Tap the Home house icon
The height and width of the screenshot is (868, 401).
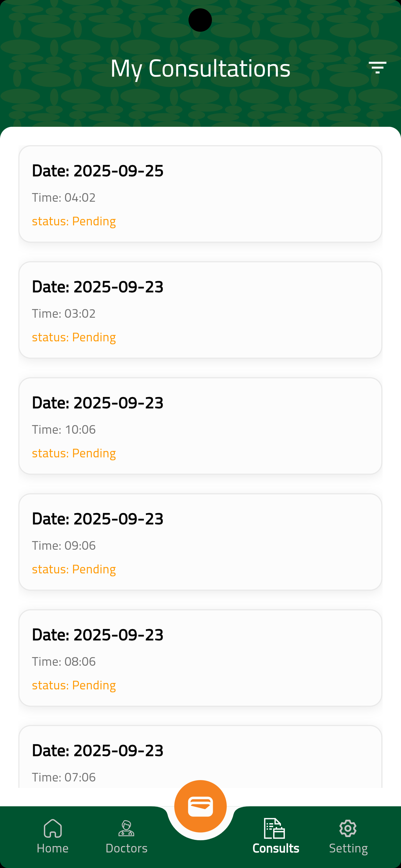53,828
